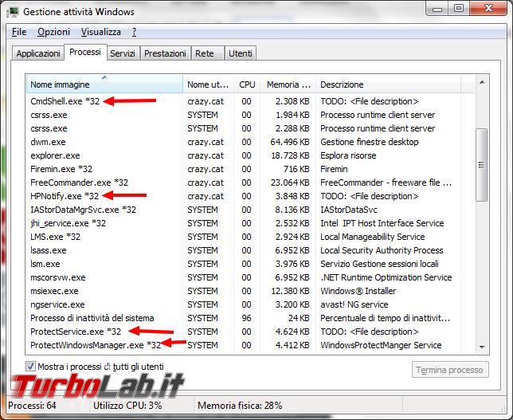
Task: Click the 64.496 KB memory value
Action: click(290, 142)
